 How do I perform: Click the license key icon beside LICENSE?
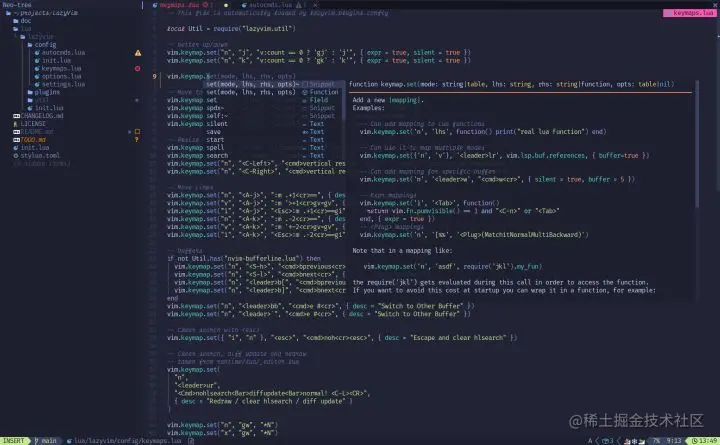(16, 124)
